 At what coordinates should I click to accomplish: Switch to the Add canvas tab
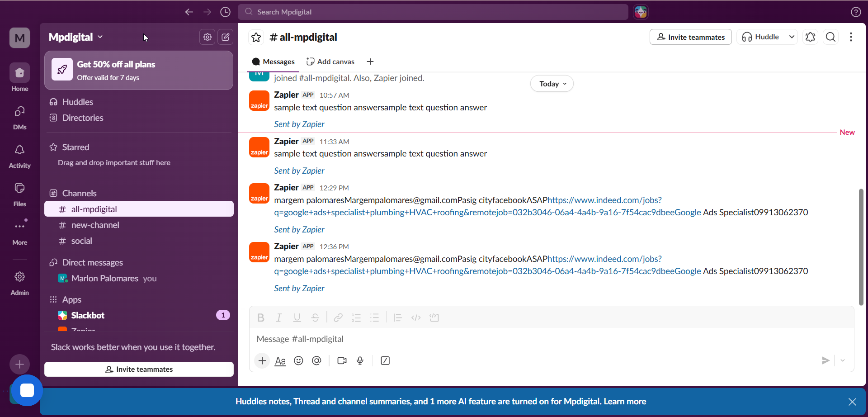tap(335, 61)
